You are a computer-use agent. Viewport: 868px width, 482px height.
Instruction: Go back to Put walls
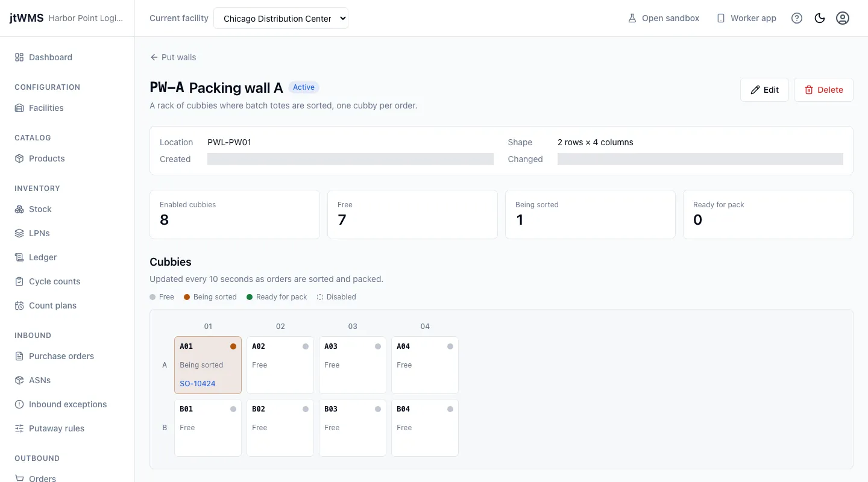pos(173,57)
